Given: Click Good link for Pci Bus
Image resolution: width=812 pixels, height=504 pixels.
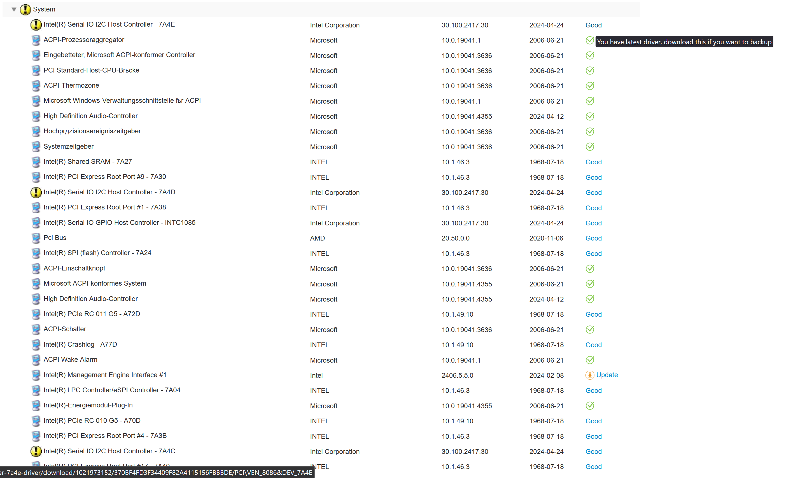Looking at the screenshot, I should pyautogui.click(x=593, y=238).
